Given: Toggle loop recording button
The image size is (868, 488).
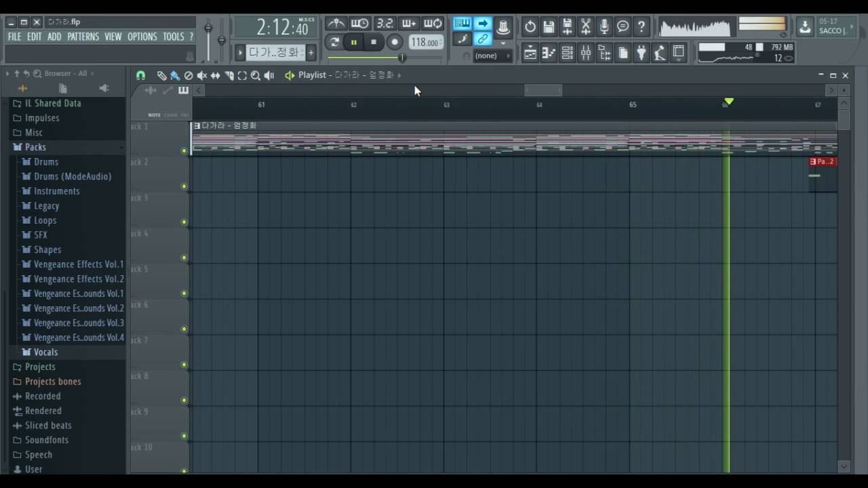Looking at the screenshot, I should pos(433,24).
